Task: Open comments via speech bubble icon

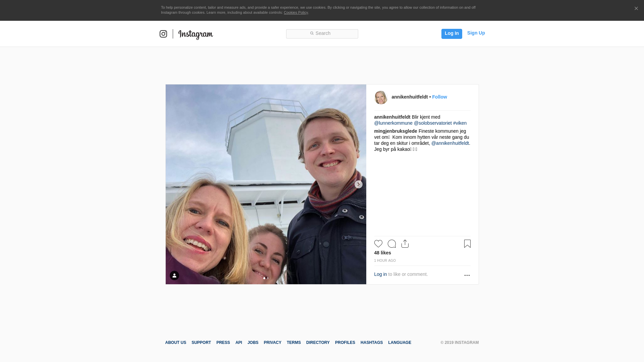Action: tap(391, 244)
